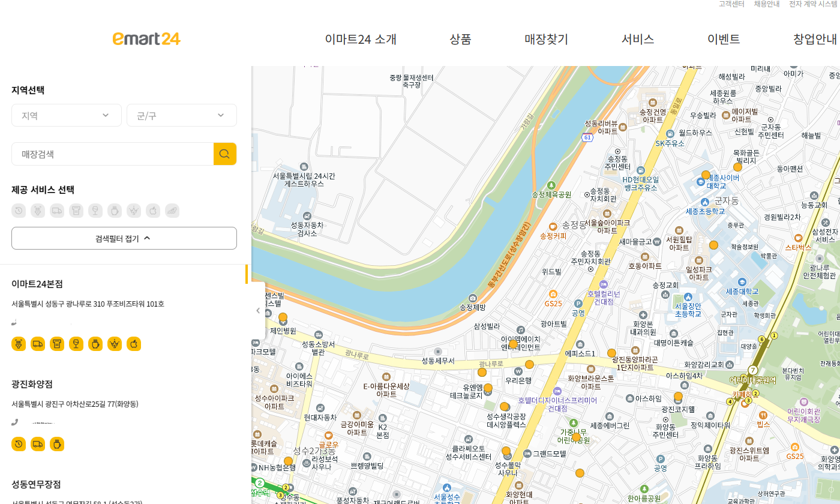Click the parcel box icon under 이마트24본점
Viewport: 840px width, 504px height.
57,344
